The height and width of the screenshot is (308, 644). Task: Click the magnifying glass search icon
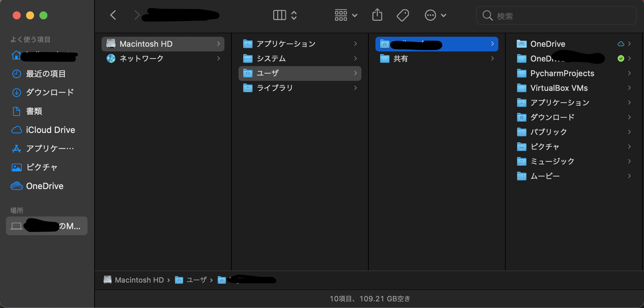click(488, 15)
